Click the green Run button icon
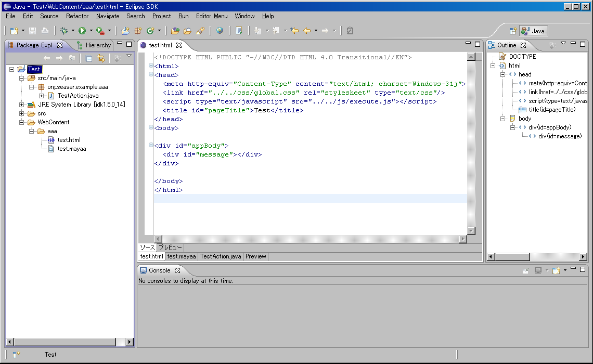The image size is (593, 364). [x=82, y=31]
